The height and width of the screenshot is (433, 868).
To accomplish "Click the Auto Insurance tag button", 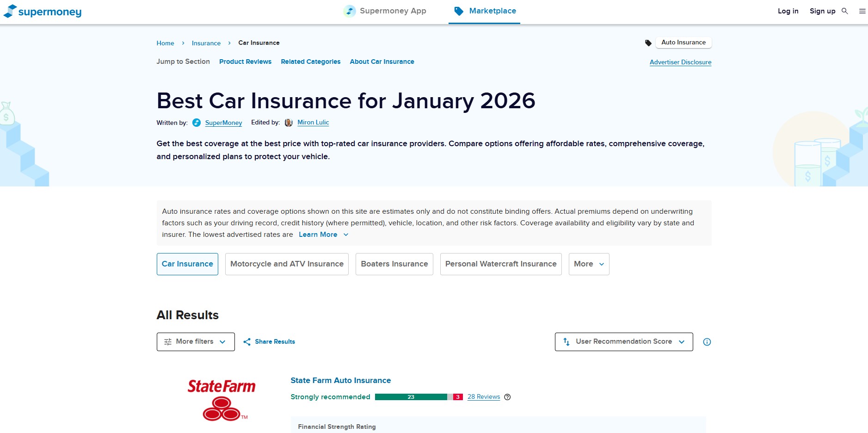I will pos(683,43).
